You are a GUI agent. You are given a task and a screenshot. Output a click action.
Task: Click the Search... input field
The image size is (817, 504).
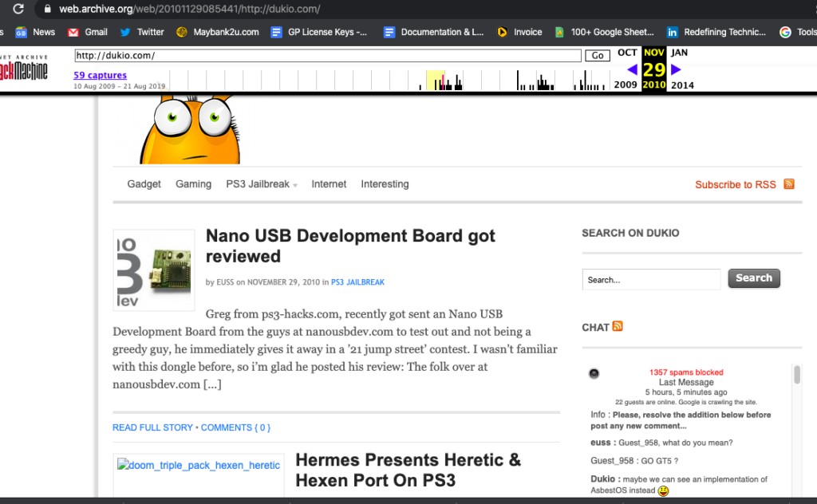651,280
